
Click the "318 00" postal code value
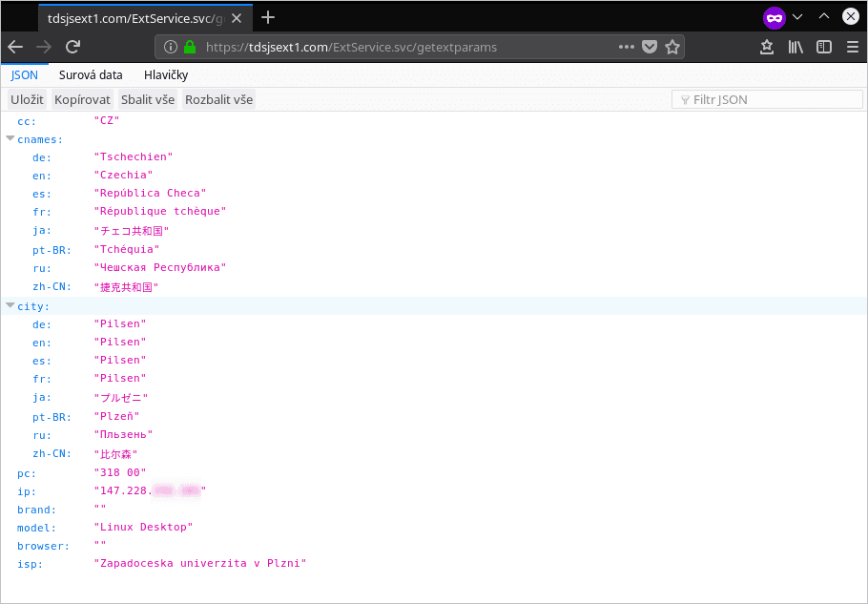pos(120,472)
